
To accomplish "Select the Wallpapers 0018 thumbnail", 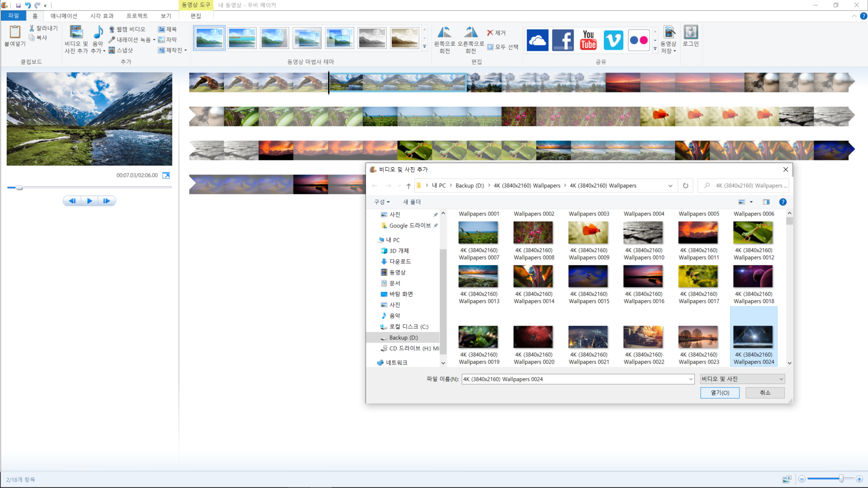I will 753,277.
